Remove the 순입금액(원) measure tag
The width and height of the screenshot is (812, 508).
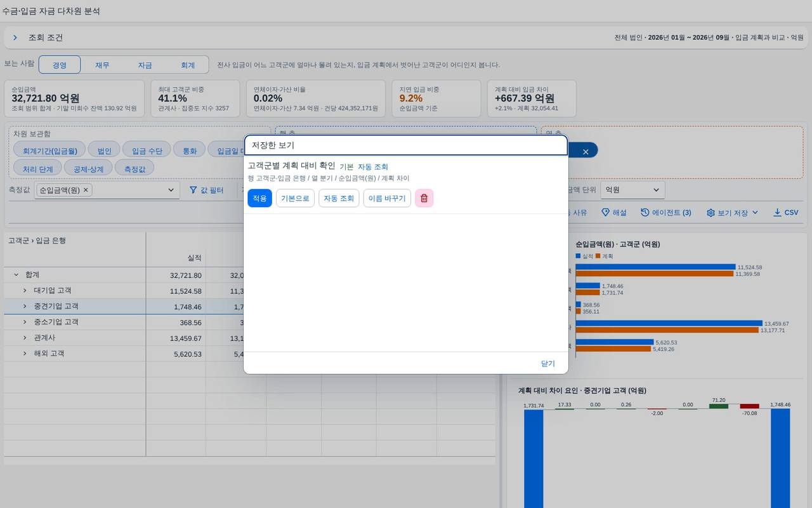coord(86,190)
